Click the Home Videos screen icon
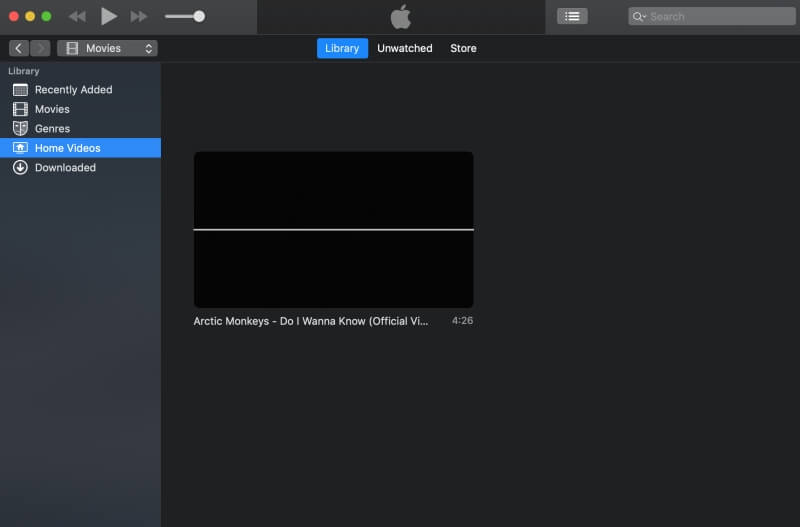800x527 pixels. pos(20,148)
